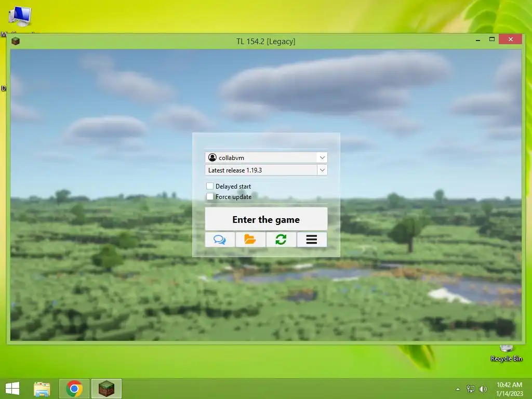Tick the Force update checkbox
Viewport: 532px width, 399px height.
click(210, 196)
